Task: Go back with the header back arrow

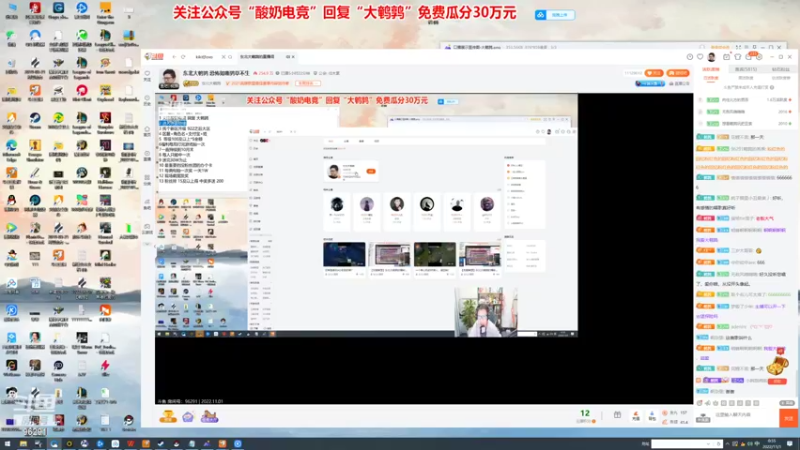Action: click(x=174, y=57)
